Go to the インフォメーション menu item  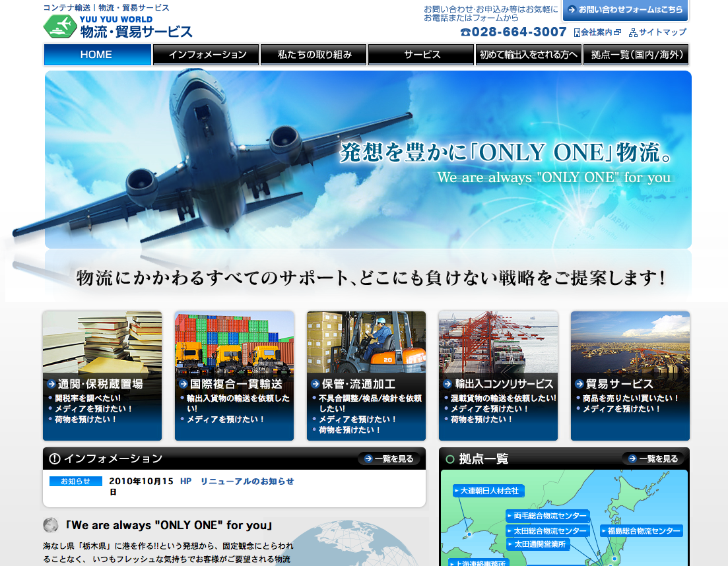(x=206, y=55)
